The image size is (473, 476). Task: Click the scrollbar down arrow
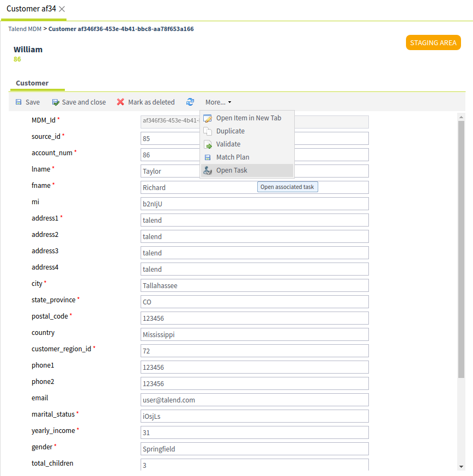461,467
